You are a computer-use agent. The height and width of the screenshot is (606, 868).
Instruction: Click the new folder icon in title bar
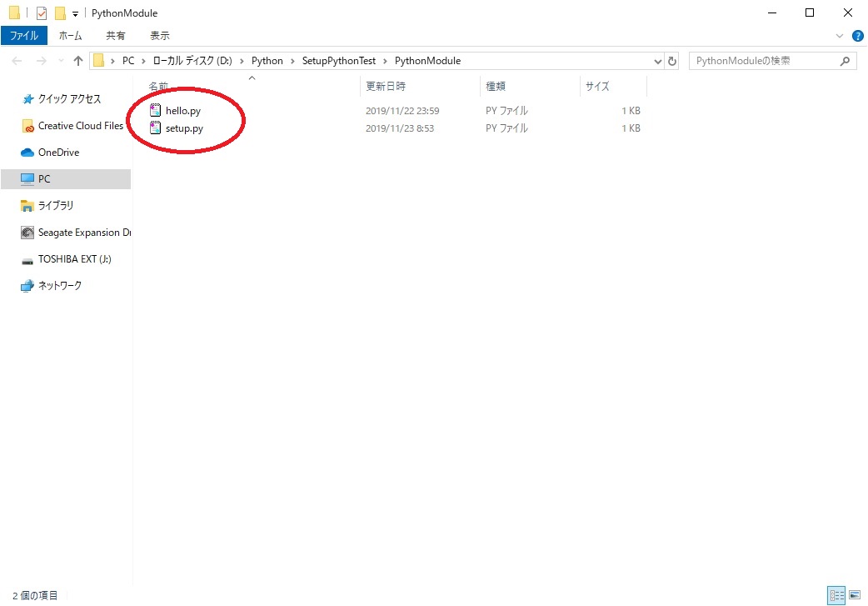pos(60,13)
